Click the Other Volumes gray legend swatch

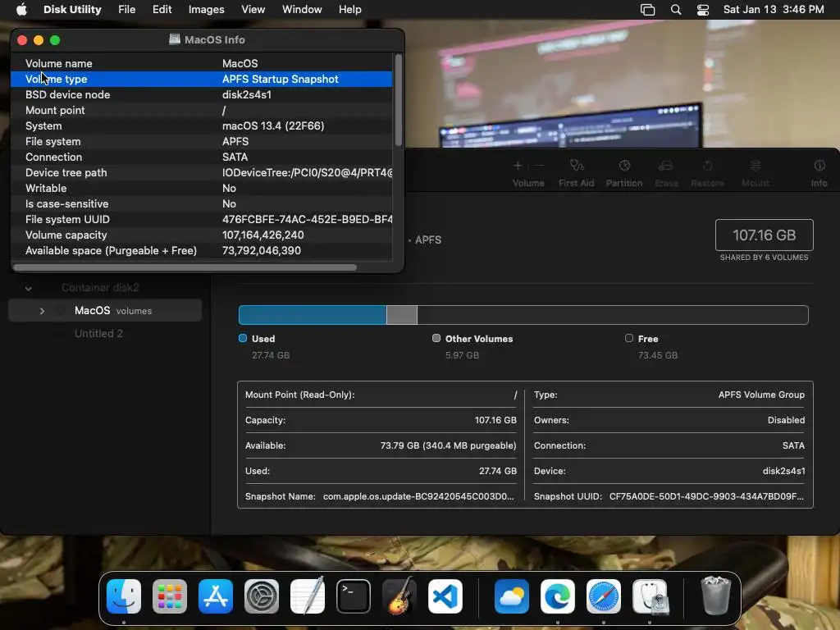coord(436,339)
